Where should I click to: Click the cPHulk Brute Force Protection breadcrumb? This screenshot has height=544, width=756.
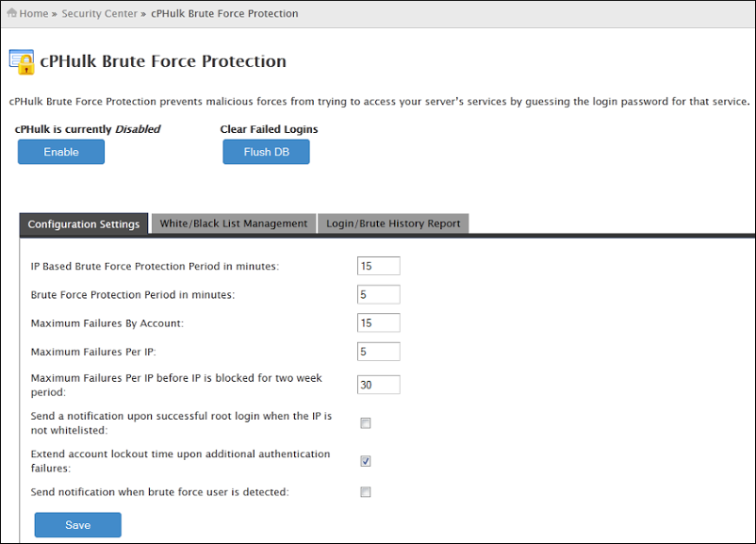click(224, 14)
